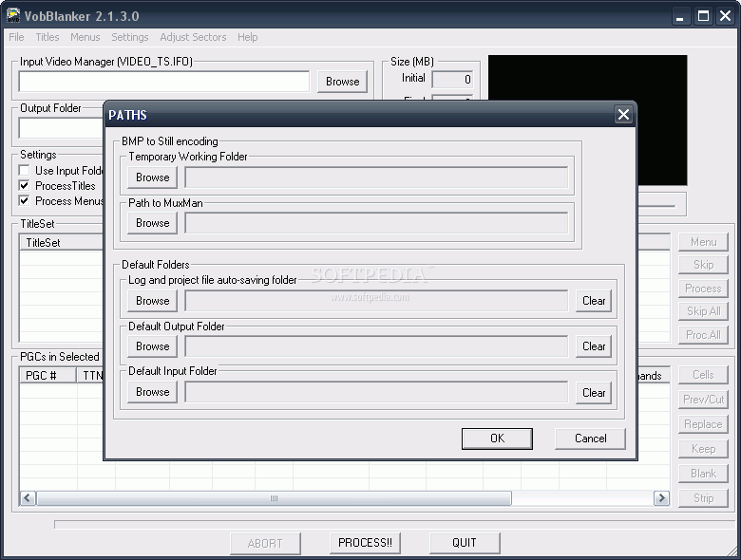Click the Initial size value field
741x560 pixels.
[x=452, y=80]
